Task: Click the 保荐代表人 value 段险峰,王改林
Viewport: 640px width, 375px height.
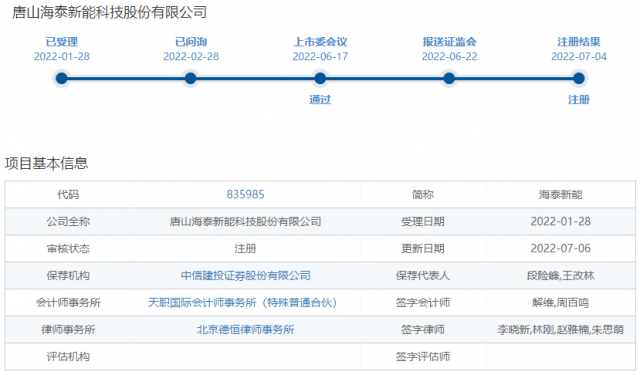Action: [560, 275]
